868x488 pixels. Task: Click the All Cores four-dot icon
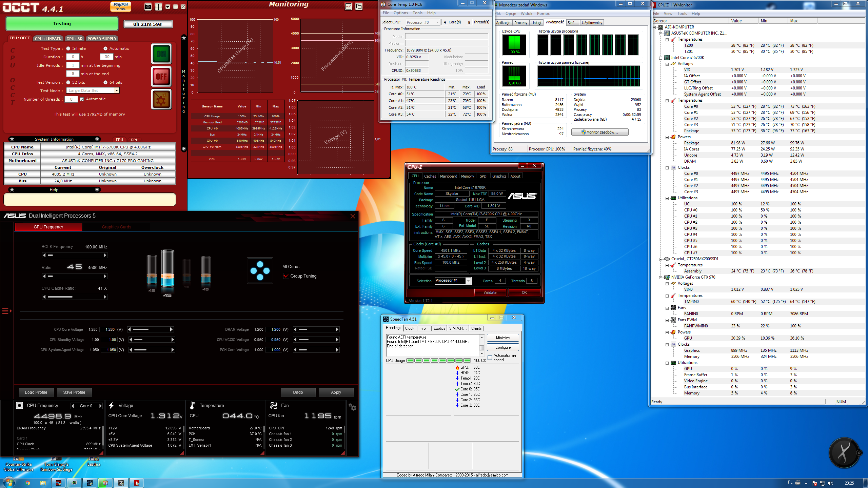pyautogui.click(x=260, y=271)
